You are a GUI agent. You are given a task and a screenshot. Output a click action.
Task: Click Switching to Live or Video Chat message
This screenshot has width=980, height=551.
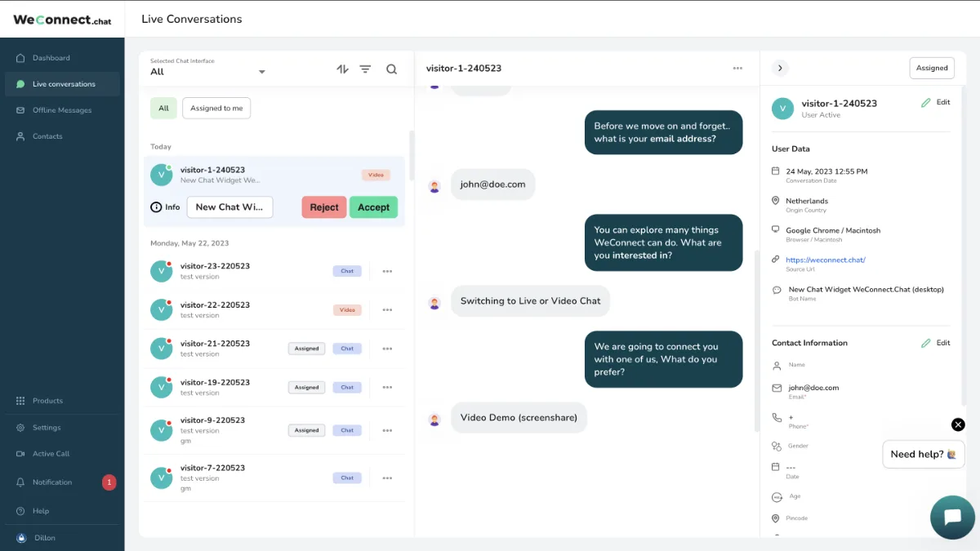click(530, 301)
